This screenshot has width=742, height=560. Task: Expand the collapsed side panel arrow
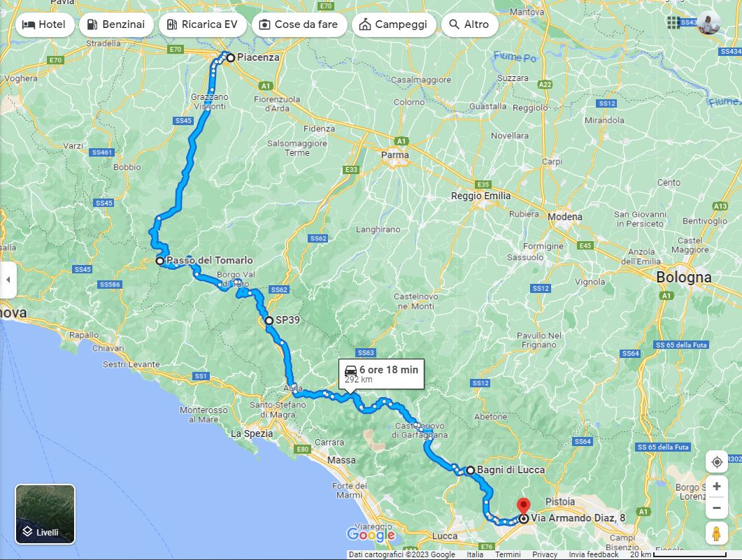click(x=8, y=280)
